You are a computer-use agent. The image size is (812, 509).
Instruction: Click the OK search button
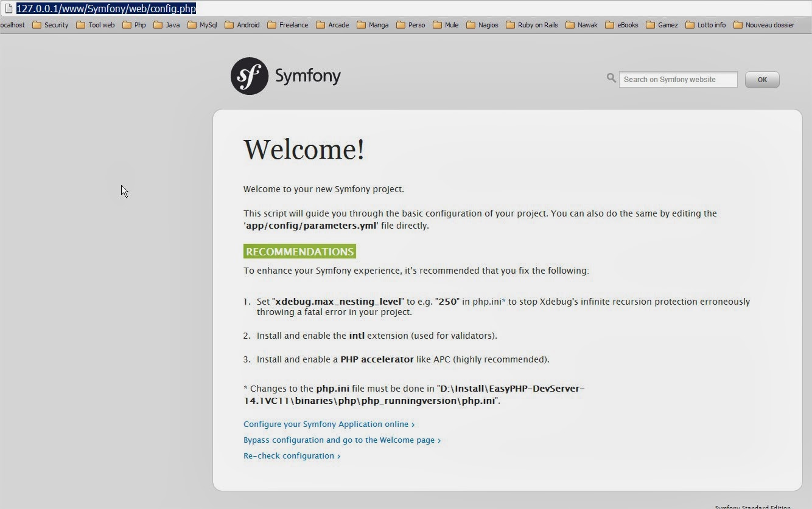[762, 80]
